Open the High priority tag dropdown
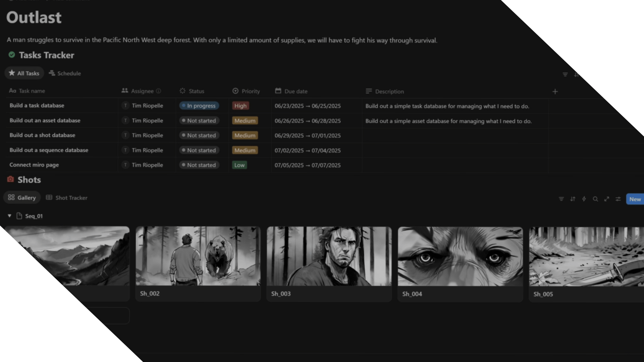 click(240, 106)
